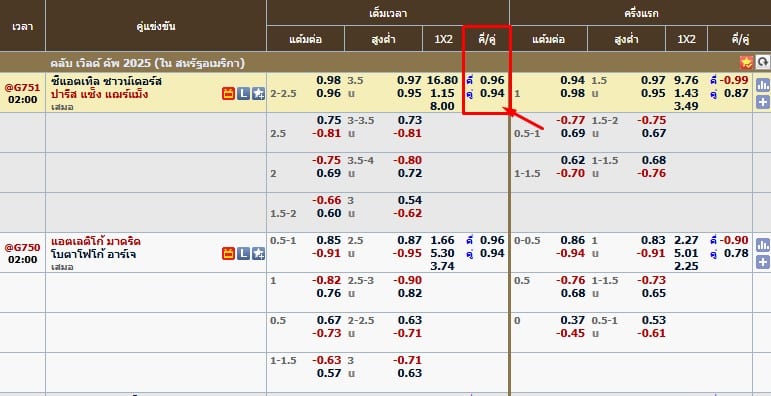This screenshot has height=396, width=771.
Task: Click team name แอตเลติโก้ มาดริด
Action: click(x=96, y=241)
